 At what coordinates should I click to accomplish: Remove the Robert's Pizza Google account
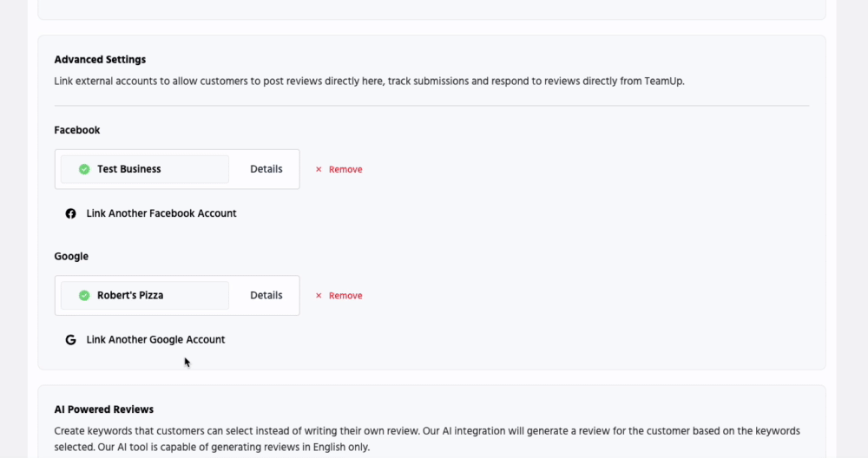[345, 296]
